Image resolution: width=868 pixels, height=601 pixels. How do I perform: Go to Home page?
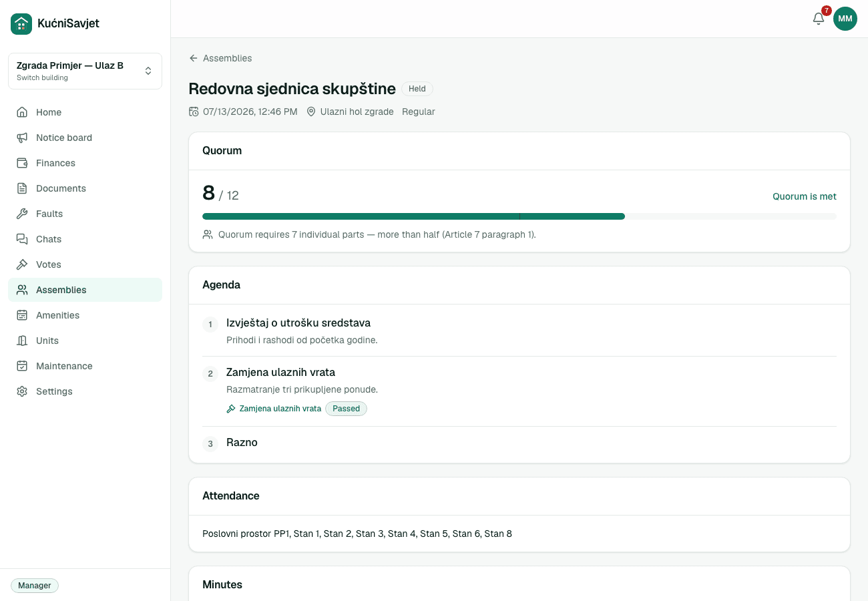pos(85,112)
